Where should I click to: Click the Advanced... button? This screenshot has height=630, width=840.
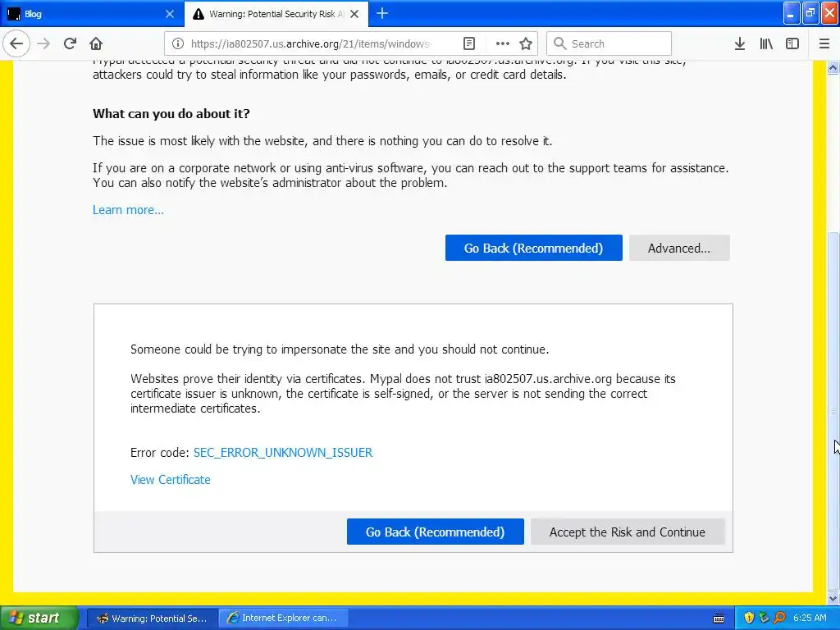(679, 248)
